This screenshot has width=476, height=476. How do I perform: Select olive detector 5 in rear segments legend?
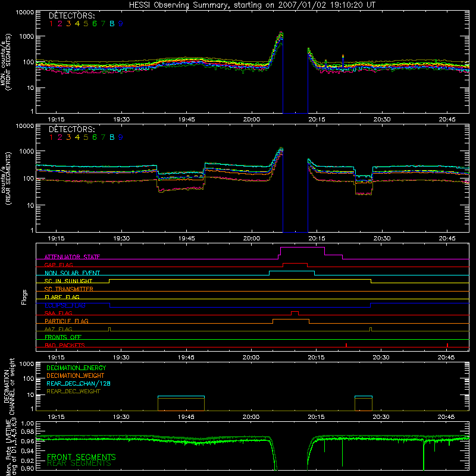[x=86, y=137]
